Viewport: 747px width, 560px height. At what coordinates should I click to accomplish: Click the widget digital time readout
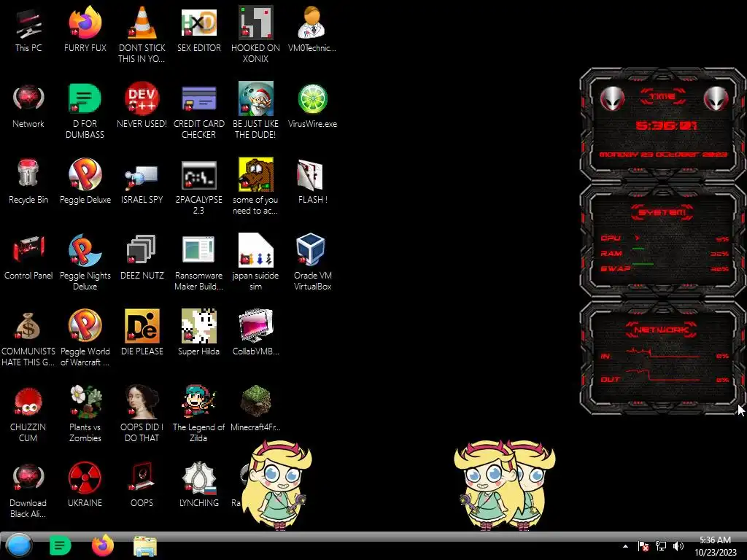[666, 125]
